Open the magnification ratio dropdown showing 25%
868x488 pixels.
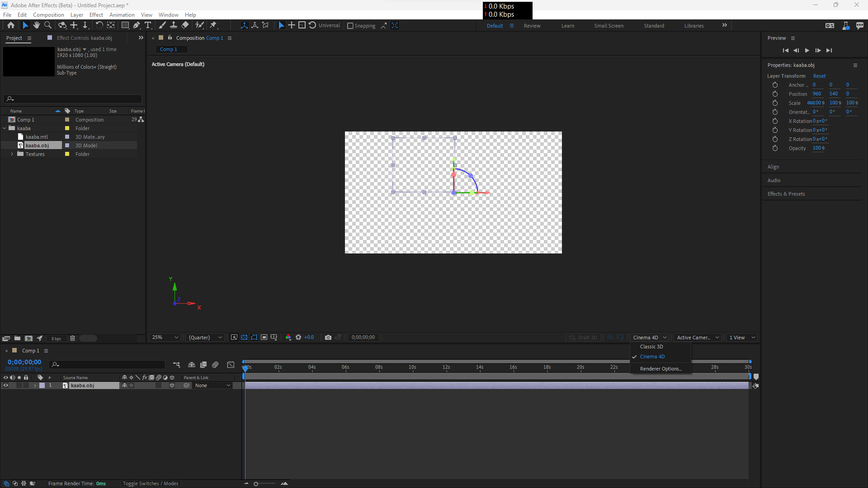[x=165, y=337]
